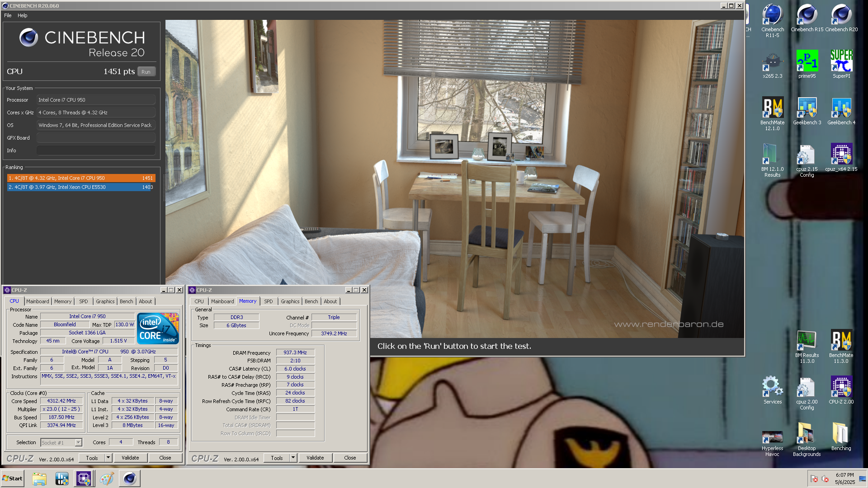
Task: Launch prime95 desktop icon
Action: click(807, 65)
